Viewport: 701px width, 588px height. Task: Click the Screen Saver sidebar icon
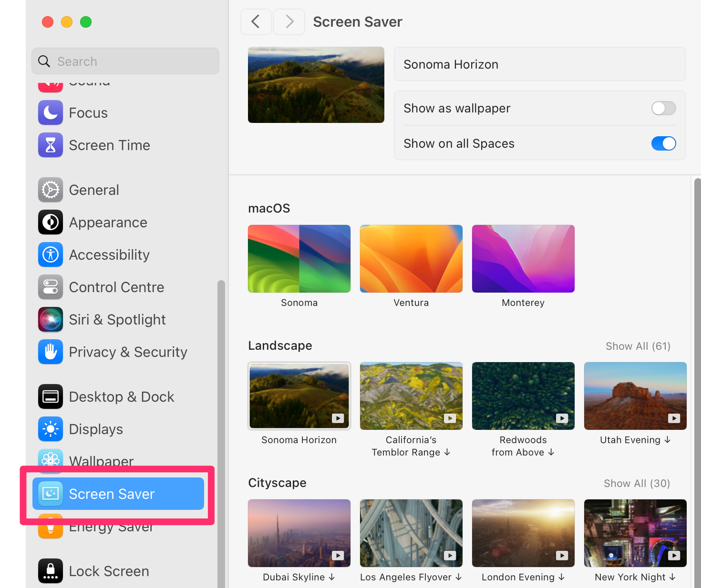pyautogui.click(x=51, y=494)
